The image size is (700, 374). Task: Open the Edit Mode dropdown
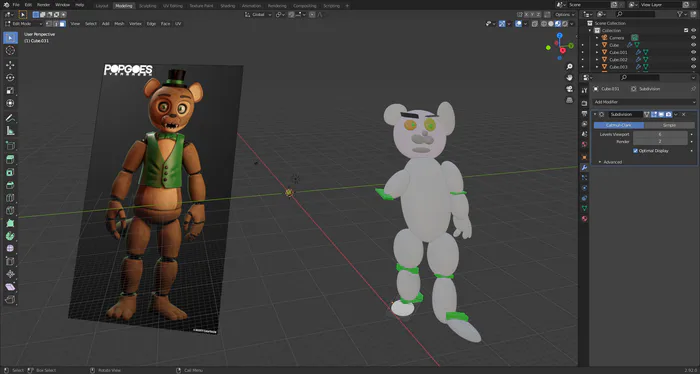click(x=23, y=24)
